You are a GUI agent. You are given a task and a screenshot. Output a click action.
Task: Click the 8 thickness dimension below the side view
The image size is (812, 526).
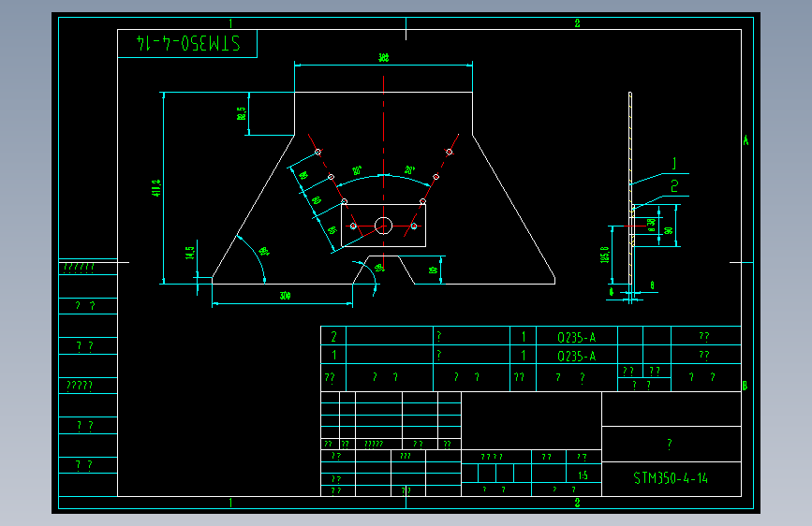click(x=652, y=285)
